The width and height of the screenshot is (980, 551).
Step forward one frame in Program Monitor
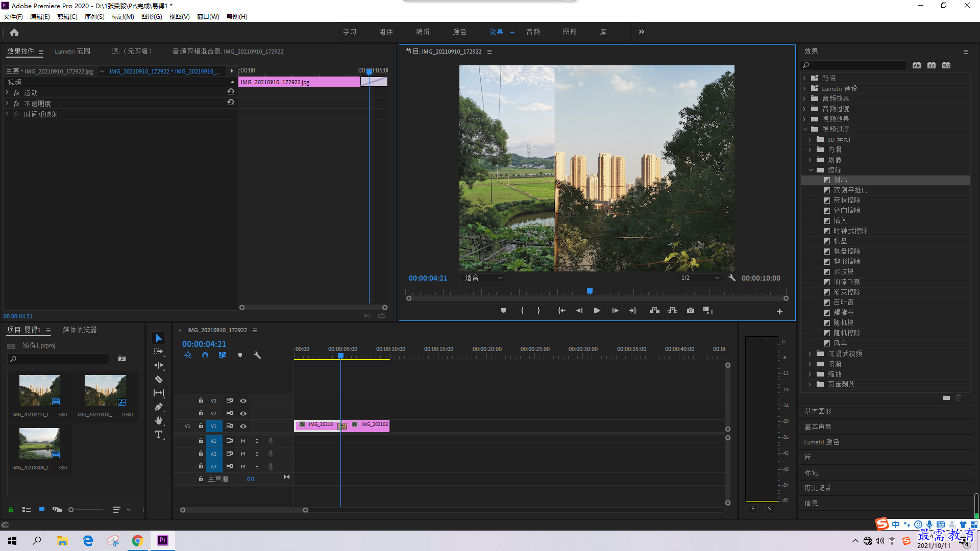[x=615, y=311]
